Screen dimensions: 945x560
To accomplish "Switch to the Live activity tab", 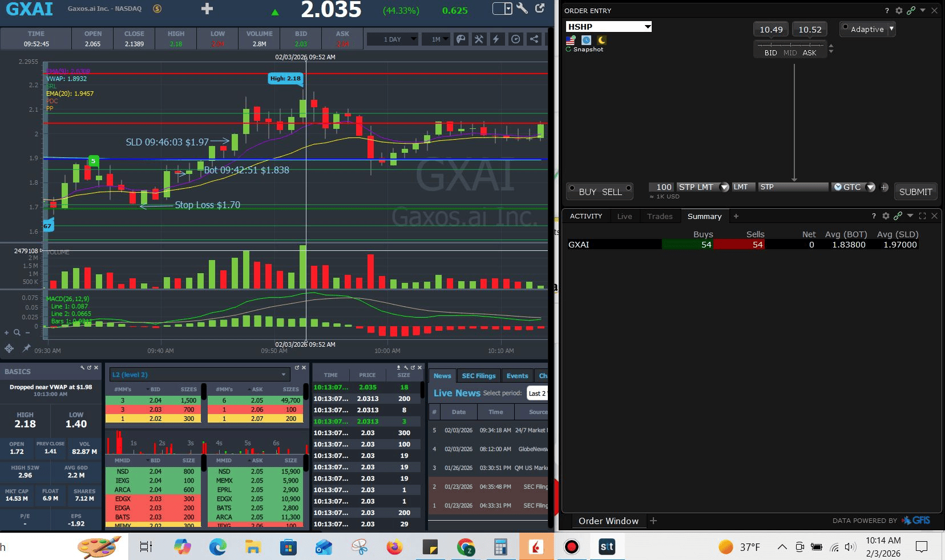I will 624,216.
